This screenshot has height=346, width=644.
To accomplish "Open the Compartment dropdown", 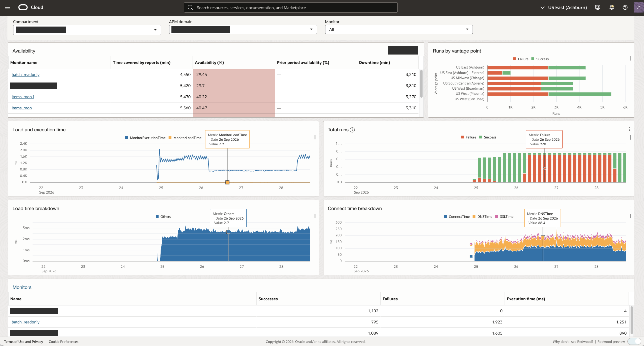I will [x=87, y=30].
